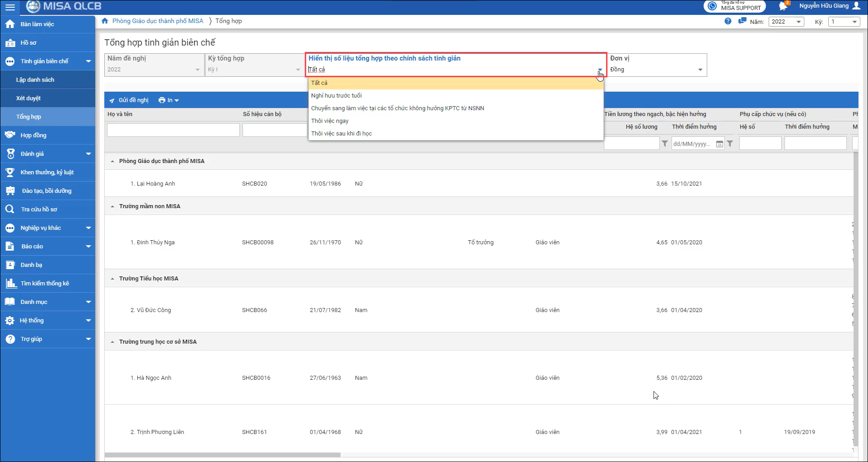The image size is (868, 462).
Task: Click the home icon in breadcrumb
Action: (105, 21)
